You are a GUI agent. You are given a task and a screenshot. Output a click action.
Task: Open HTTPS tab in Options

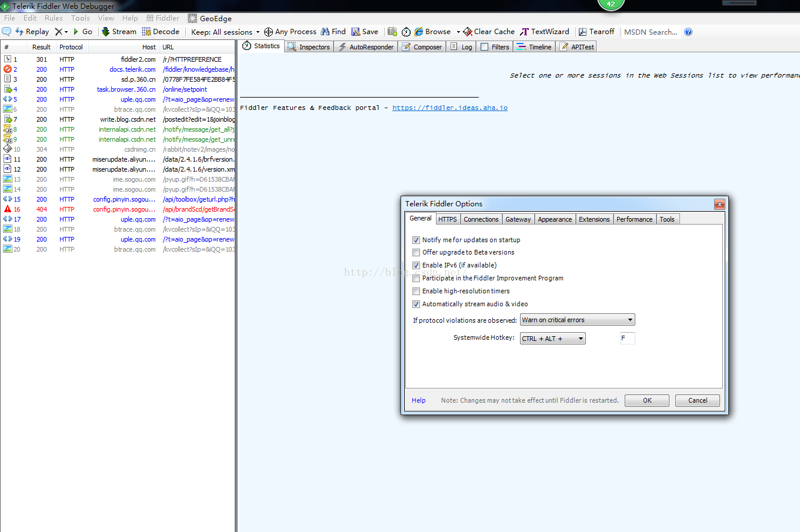click(447, 219)
